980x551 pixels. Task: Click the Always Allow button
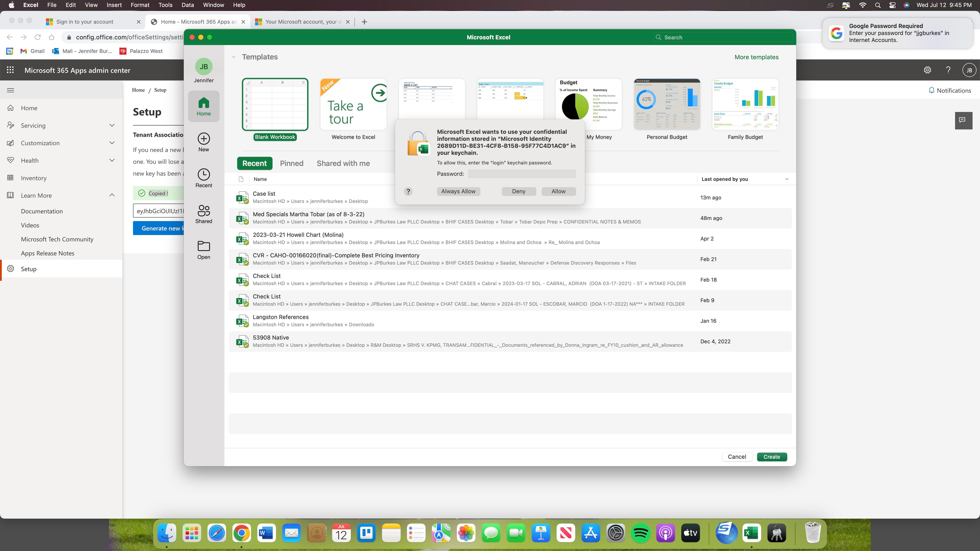pos(458,191)
